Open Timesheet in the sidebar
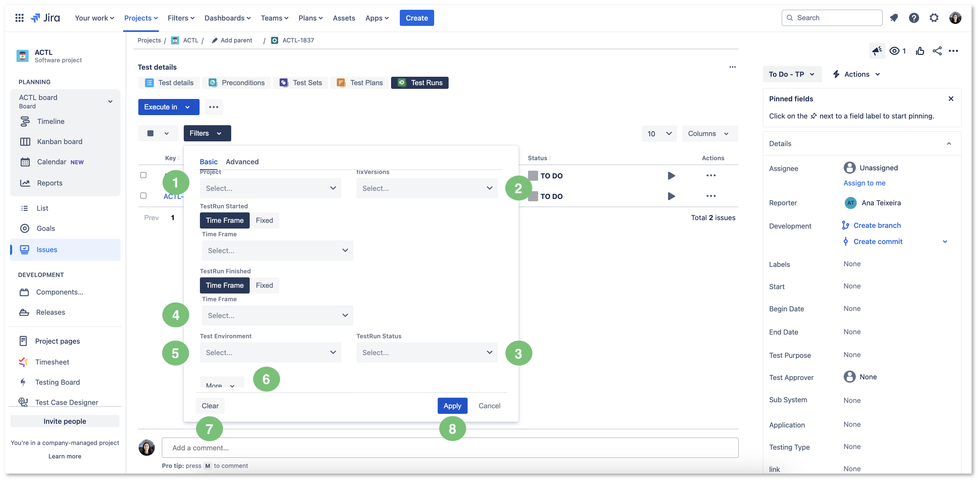The height and width of the screenshot is (482, 980). [52, 362]
